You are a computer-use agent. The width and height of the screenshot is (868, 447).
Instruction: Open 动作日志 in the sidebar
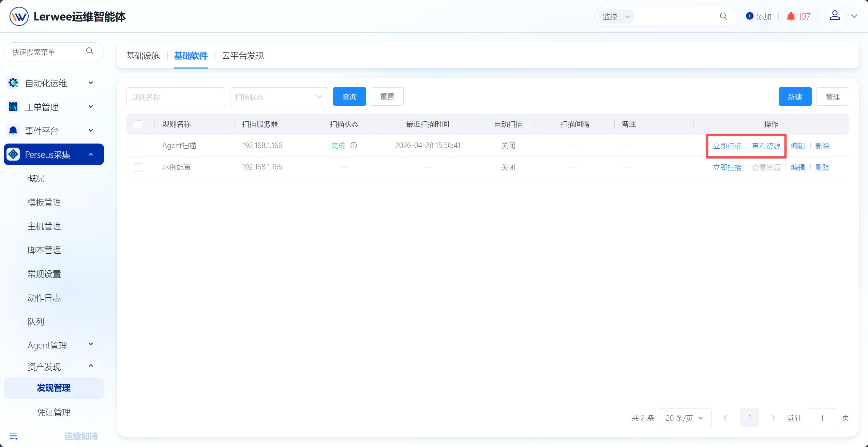(44, 298)
